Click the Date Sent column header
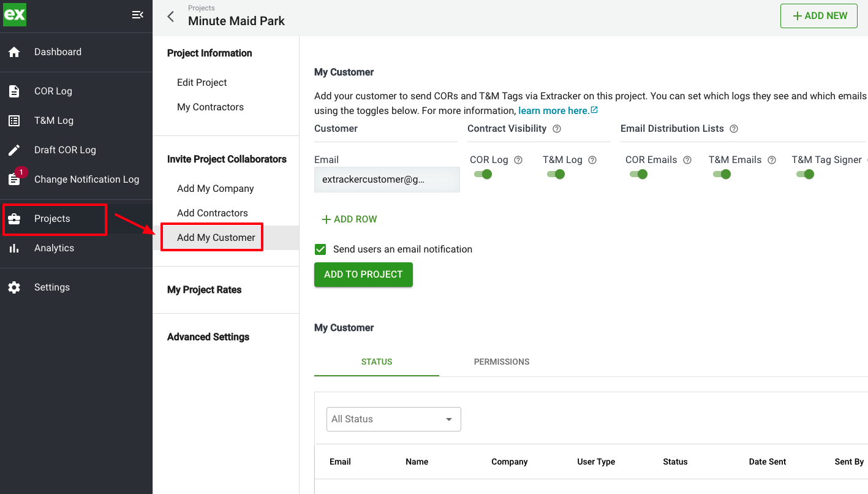This screenshot has height=494, width=868. 768,462
